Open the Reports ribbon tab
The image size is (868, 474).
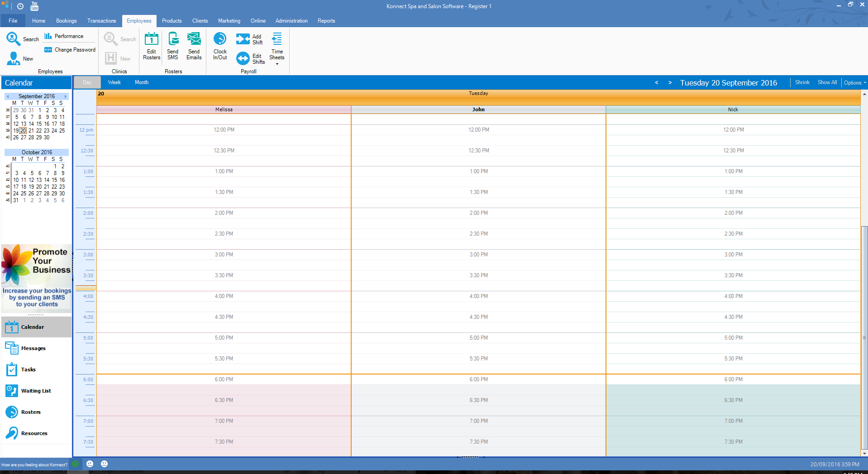pos(326,21)
